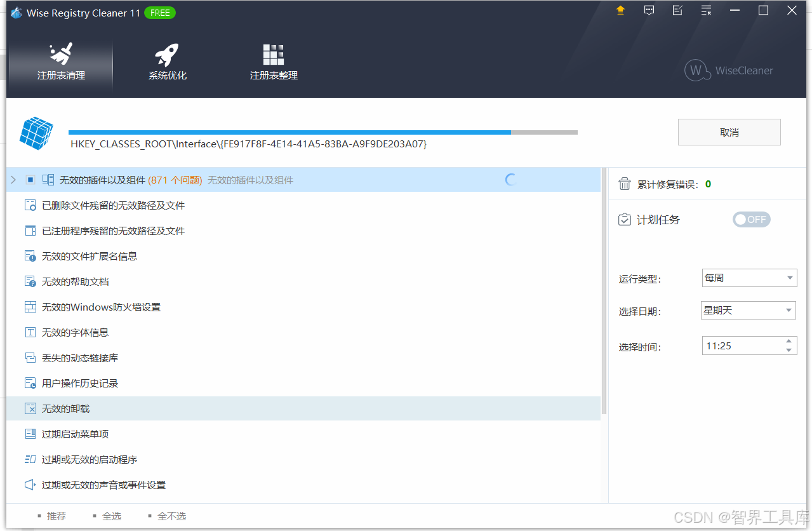Screen dimensions: 812x531
Task: Select the 无效的卸载 row text
Action: [x=65, y=408]
